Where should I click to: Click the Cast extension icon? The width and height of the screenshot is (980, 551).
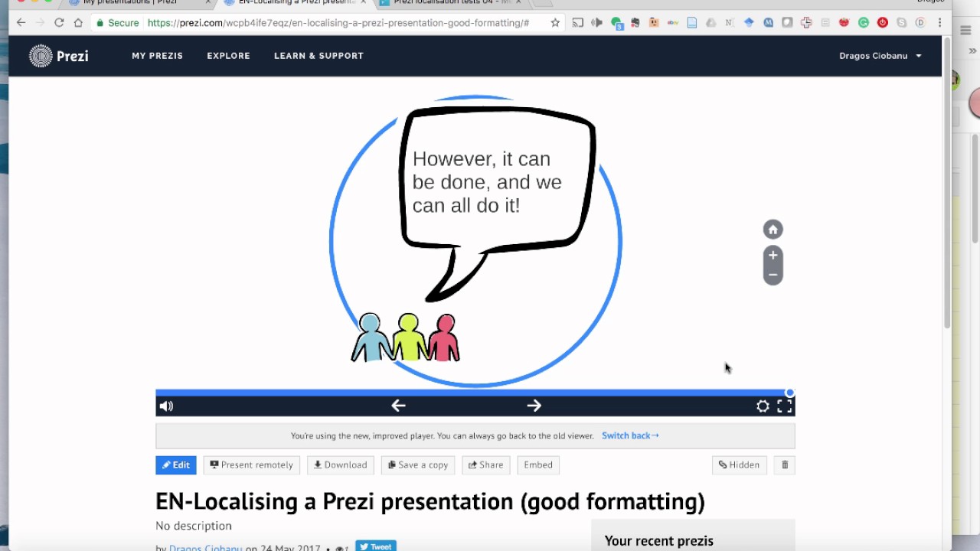click(x=578, y=23)
